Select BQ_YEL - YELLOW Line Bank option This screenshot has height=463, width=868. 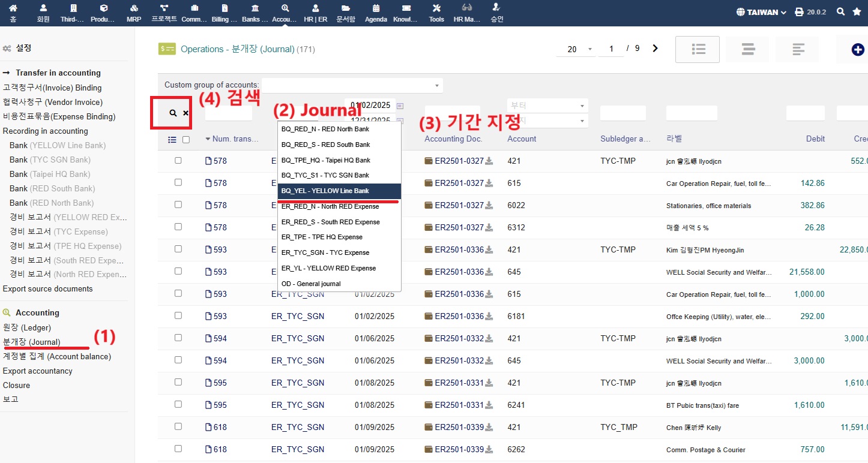pos(339,191)
